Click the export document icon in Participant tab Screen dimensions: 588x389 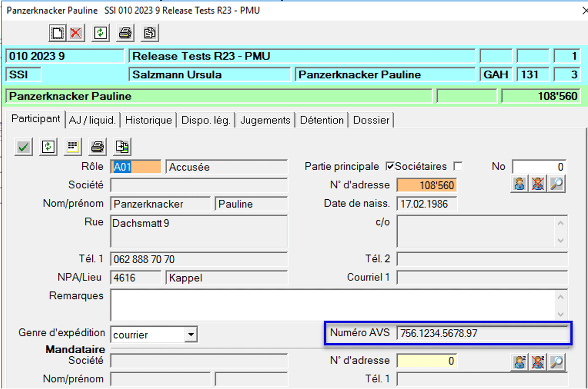click(122, 147)
